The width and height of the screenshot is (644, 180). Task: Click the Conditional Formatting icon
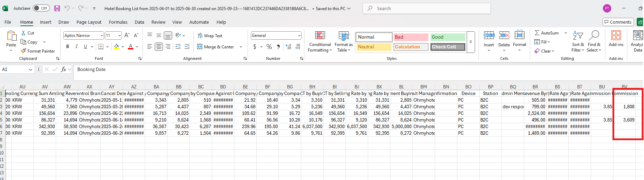pos(320,36)
